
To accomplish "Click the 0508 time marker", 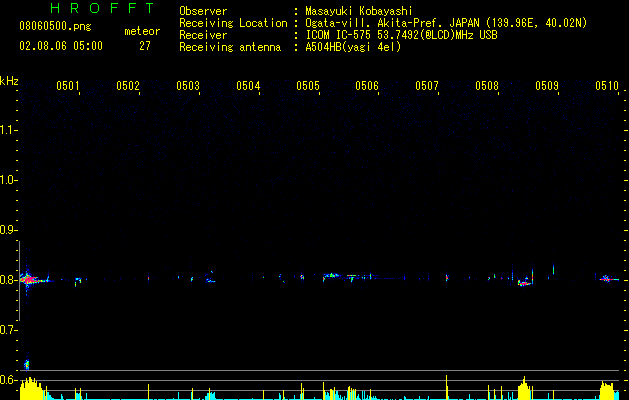I will tap(487, 85).
